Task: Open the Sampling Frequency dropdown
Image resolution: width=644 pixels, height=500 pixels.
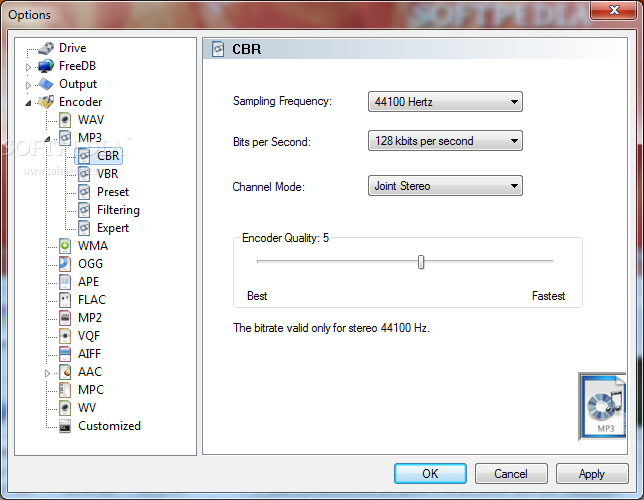Action: tap(445, 101)
